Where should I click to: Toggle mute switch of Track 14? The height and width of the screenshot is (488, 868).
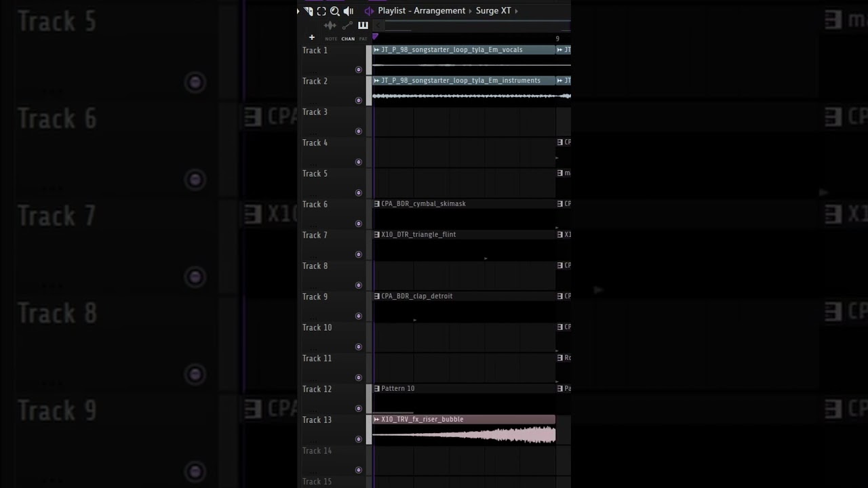click(359, 470)
